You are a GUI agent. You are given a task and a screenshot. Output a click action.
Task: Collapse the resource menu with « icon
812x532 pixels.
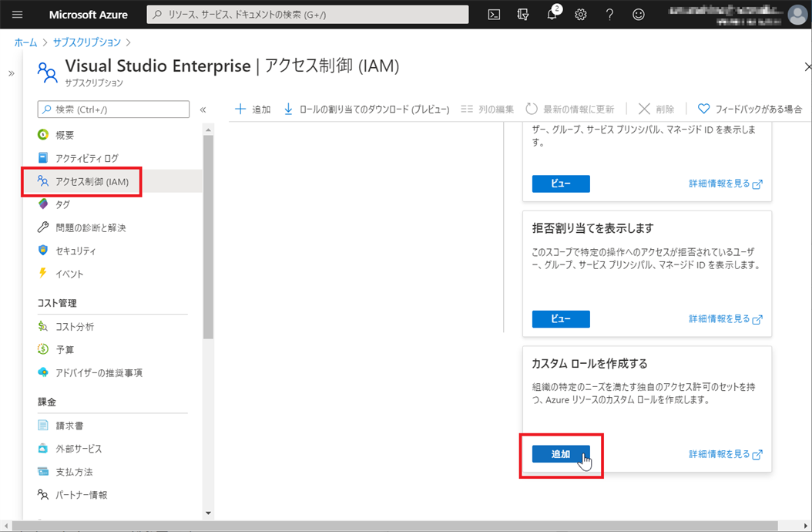click(203, 109)
